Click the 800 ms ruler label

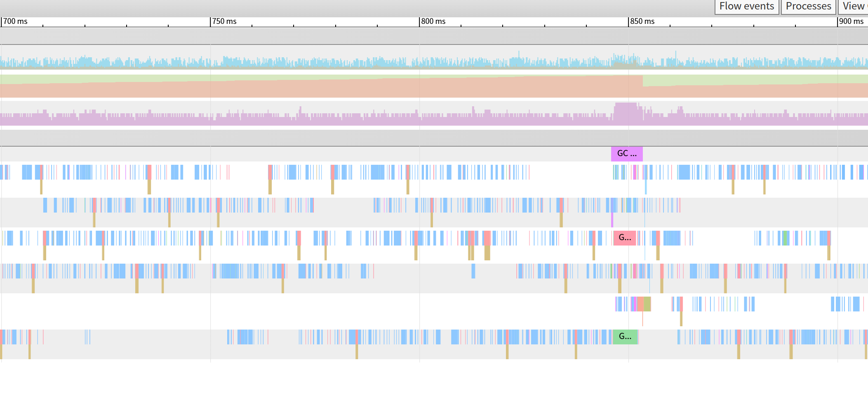[x=433, y=21]
